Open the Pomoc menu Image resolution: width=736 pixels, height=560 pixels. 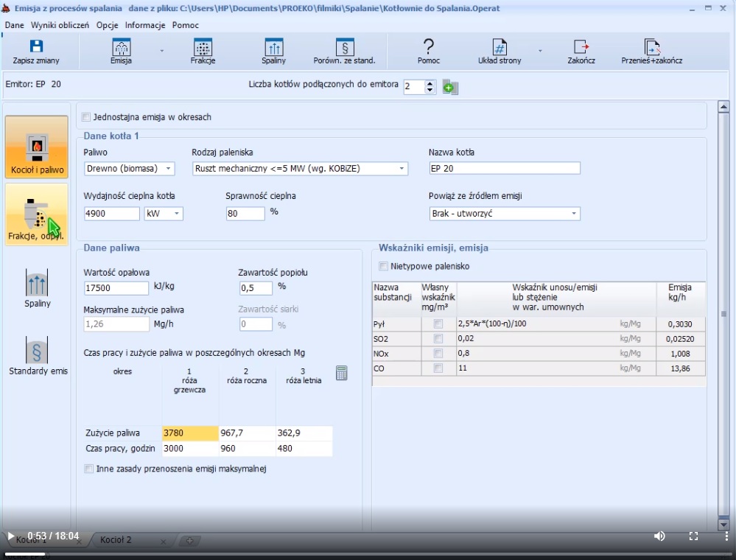tap(186, 25)
